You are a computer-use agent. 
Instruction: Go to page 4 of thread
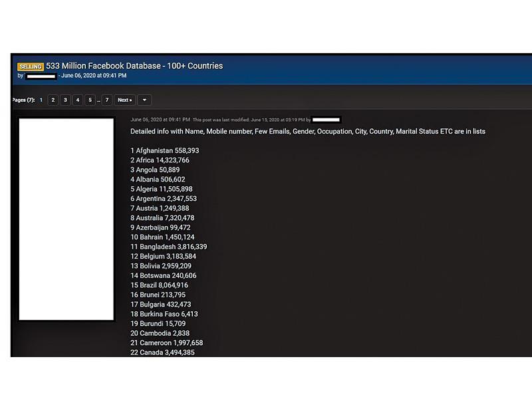[78, 100]
